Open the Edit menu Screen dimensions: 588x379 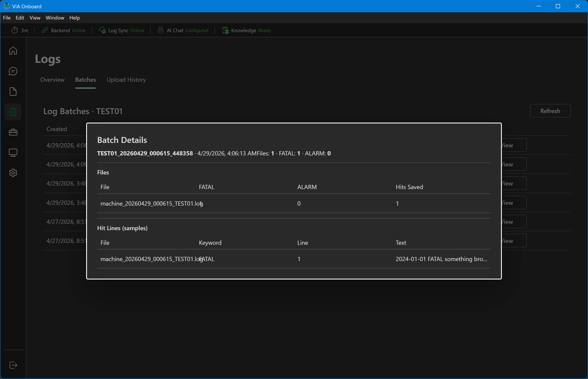(x=20, y=18)
